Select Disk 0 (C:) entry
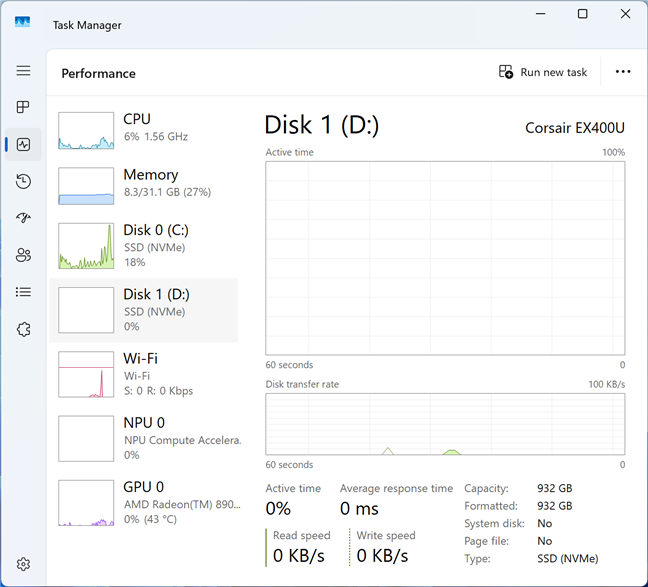The image size is (648, 587). (x=144, y=246)
